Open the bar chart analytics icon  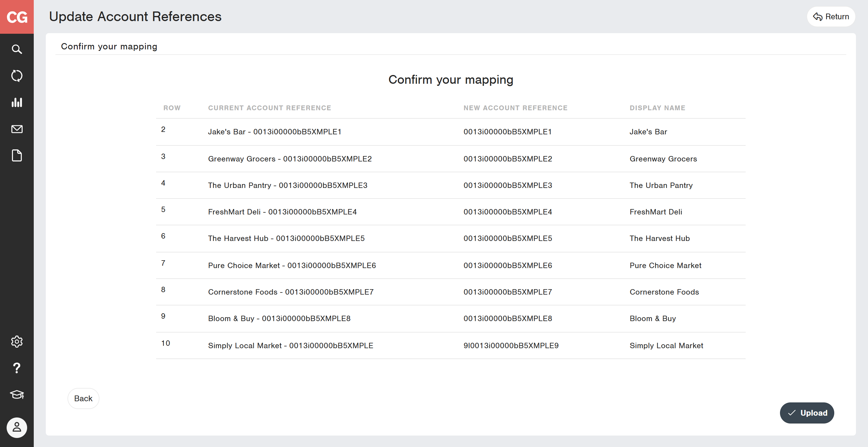pos(17,102)
